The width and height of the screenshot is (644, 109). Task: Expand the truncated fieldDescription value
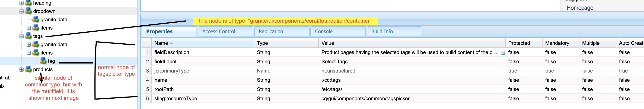(503, 53)
